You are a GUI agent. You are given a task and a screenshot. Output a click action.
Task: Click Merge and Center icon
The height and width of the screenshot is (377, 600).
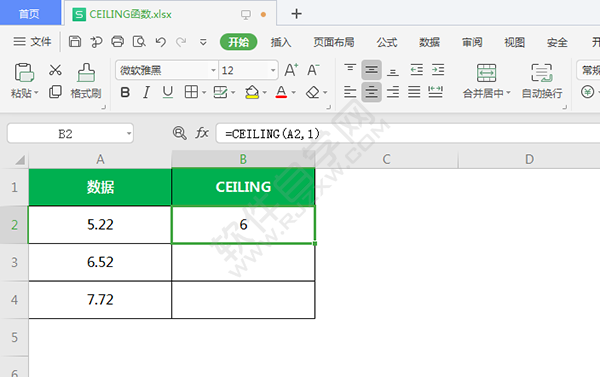tap(486, 73)
